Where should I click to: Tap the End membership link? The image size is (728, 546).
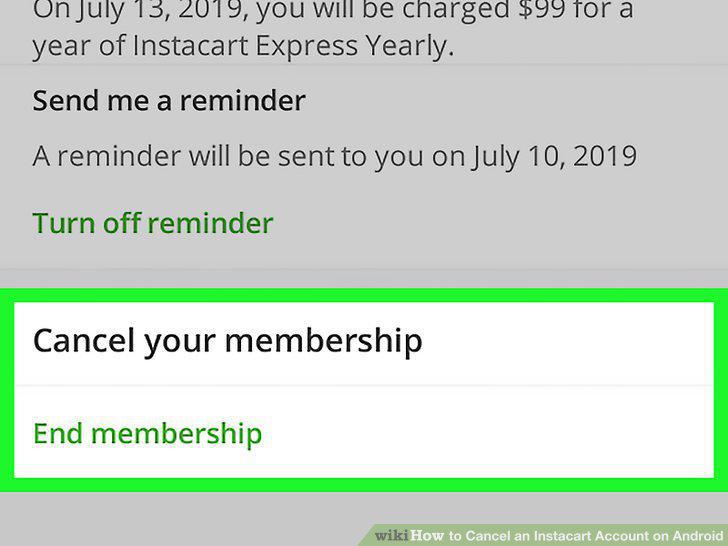point(148,434)
